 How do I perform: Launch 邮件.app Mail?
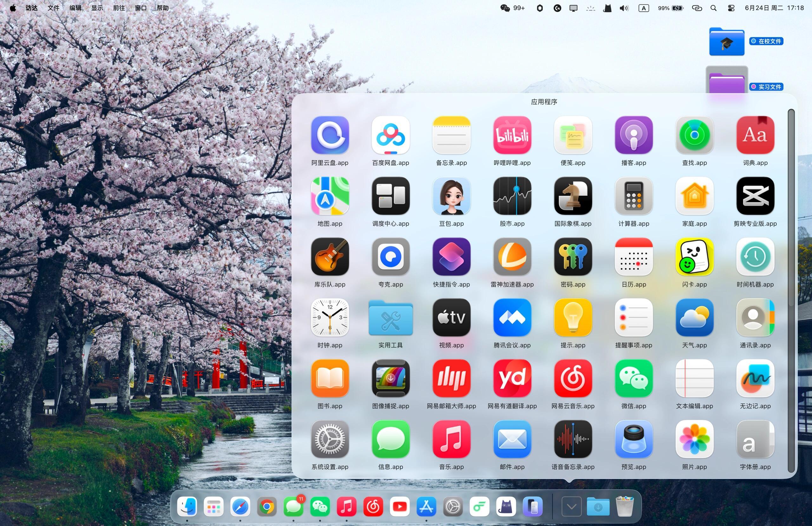point(512,439)
